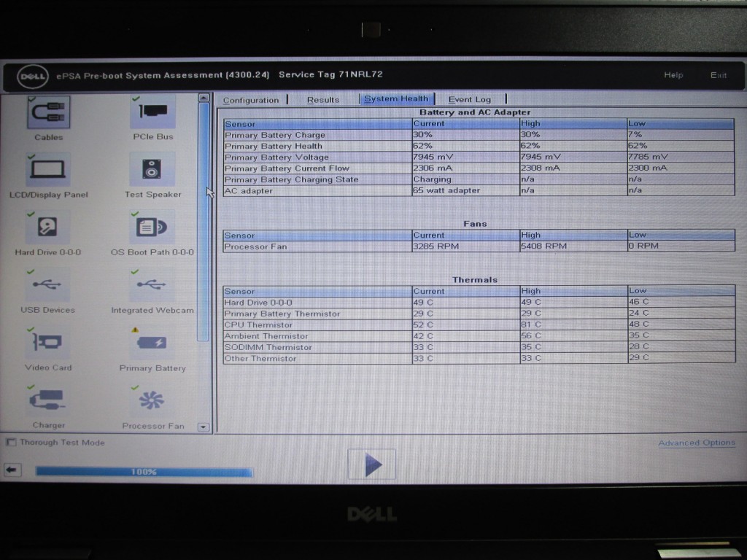Open Advanced Options link

point(697,443)
